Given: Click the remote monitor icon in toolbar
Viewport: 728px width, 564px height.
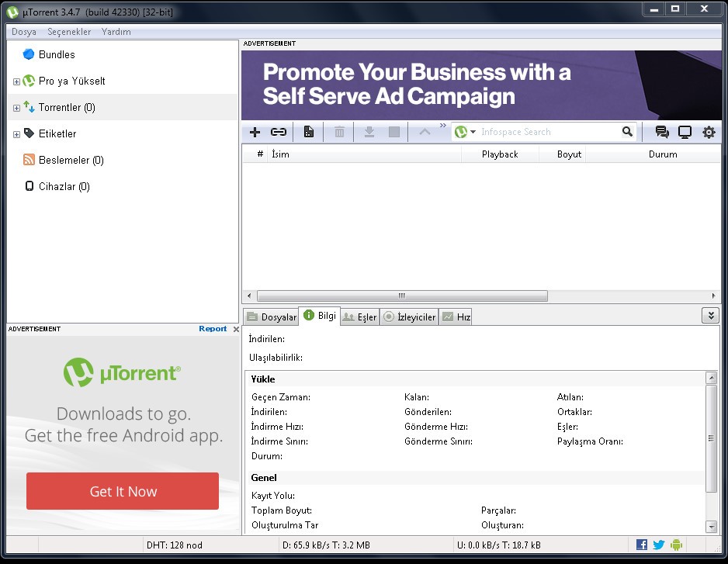Looking at the screenshot, I should point(685,132).
